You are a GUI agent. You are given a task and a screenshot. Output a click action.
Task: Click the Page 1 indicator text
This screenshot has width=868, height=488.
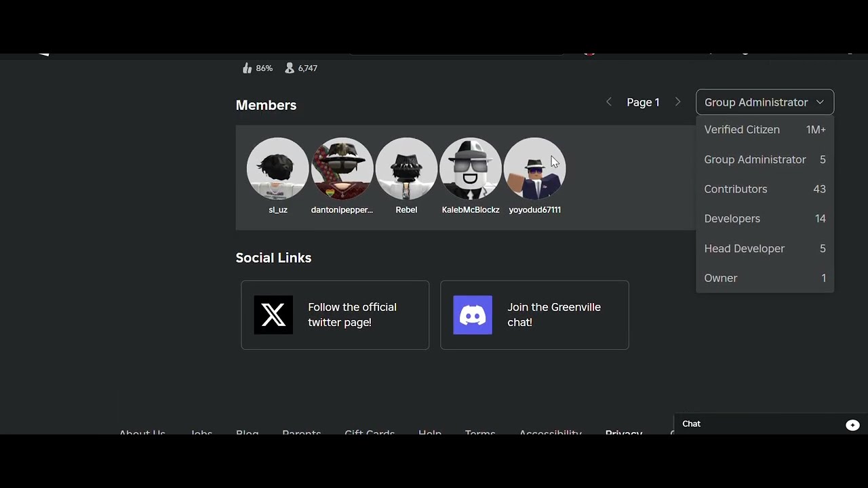click(643, 102)
